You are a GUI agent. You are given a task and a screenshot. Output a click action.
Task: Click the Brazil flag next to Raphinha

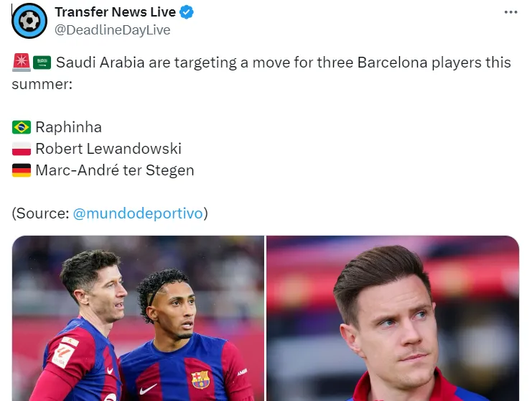click(22, 127)
